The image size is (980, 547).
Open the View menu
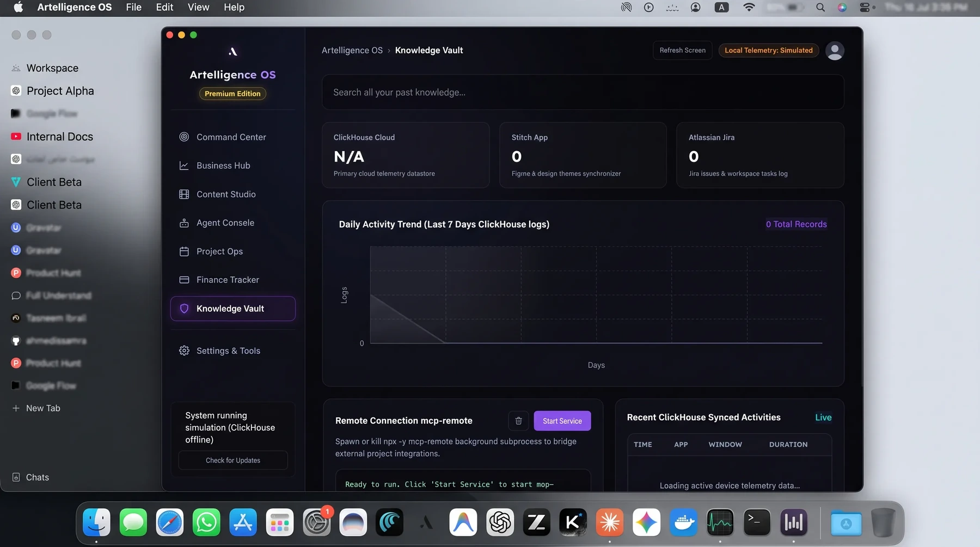pos(198,7)
